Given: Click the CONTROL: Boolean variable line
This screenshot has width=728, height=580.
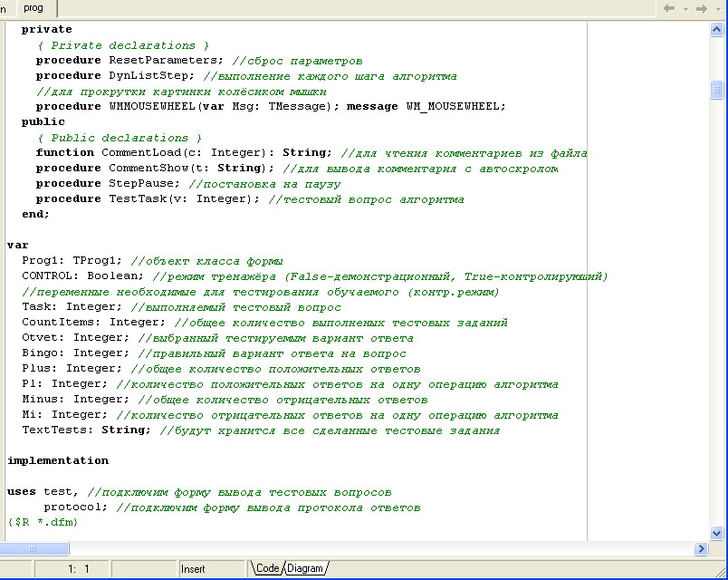Looking at the screenshot, I should pos(81,275).
